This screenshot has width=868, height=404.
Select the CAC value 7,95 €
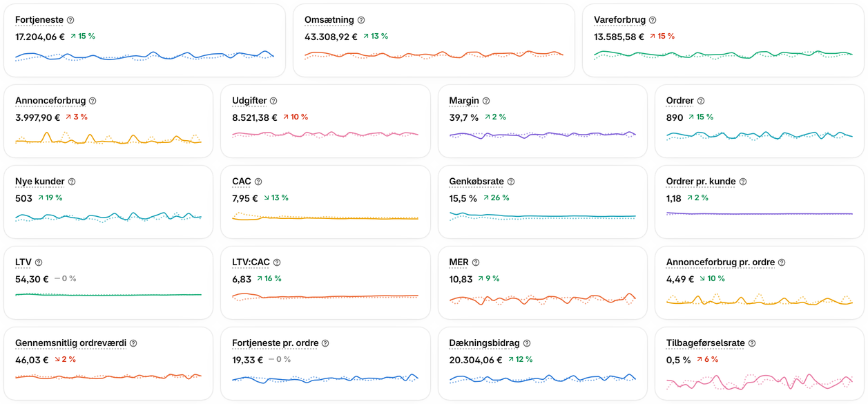(x=245, y=198)
